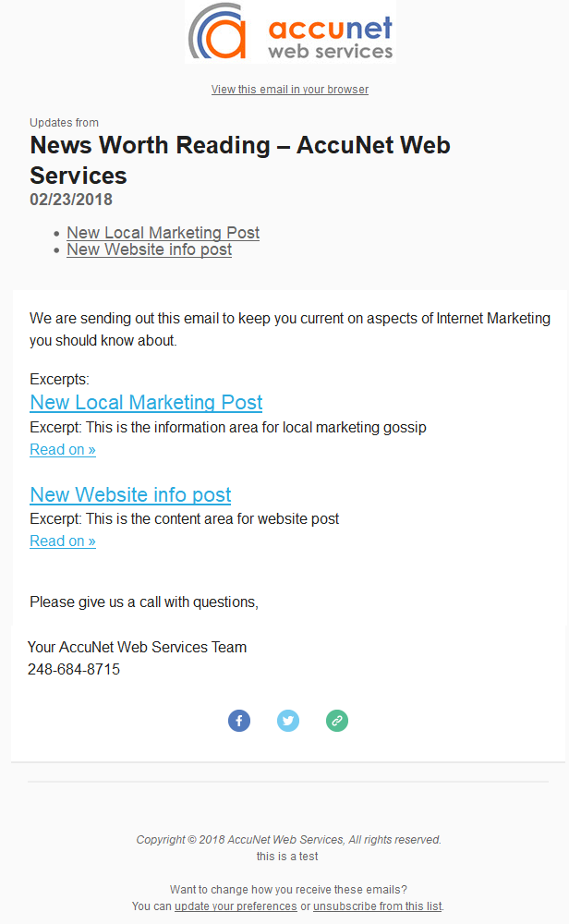This screenshot has height=924, width=569.
Task: Click the 02/23/2018 date text
Action: pos(71,200)
